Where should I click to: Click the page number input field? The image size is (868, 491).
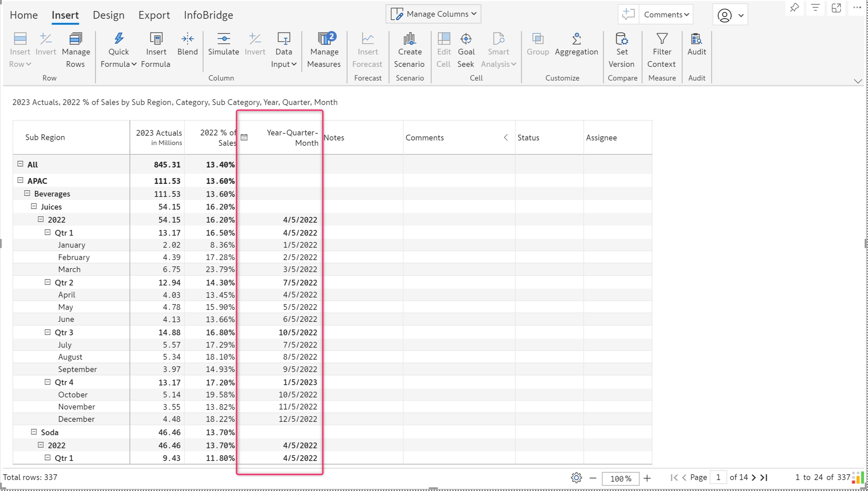coord(718,477)
